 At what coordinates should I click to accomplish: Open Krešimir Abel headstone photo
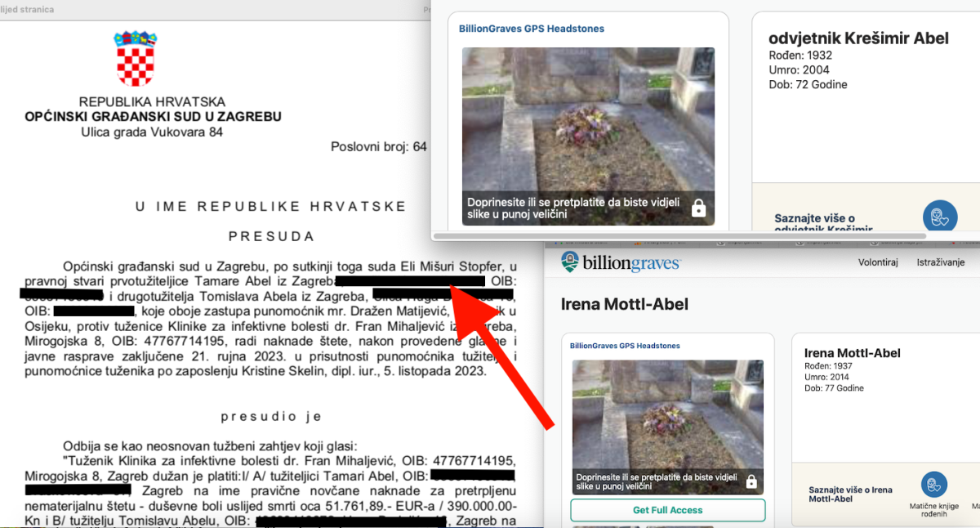click(588, 136)
